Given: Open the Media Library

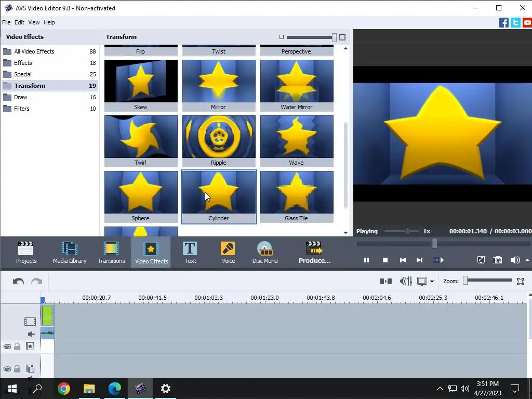Looking at the screenshot, I should coord(70,252).
